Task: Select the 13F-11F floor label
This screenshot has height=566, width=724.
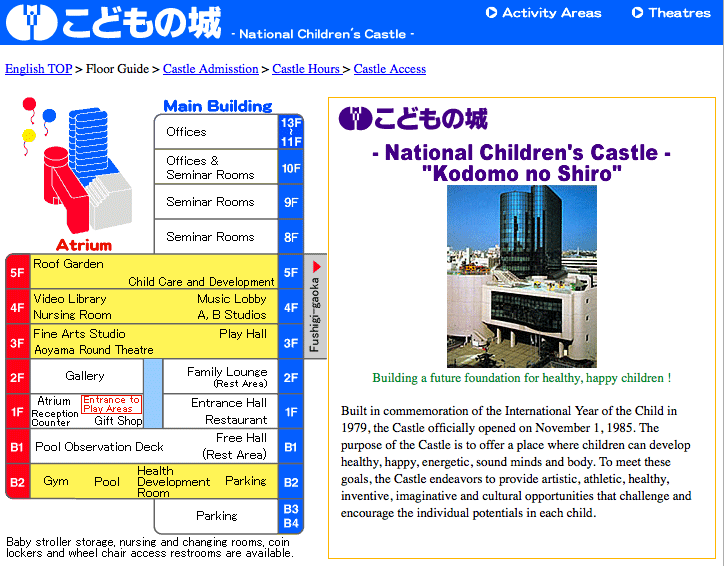Action: pyautogui.click(x=291, y=132)
